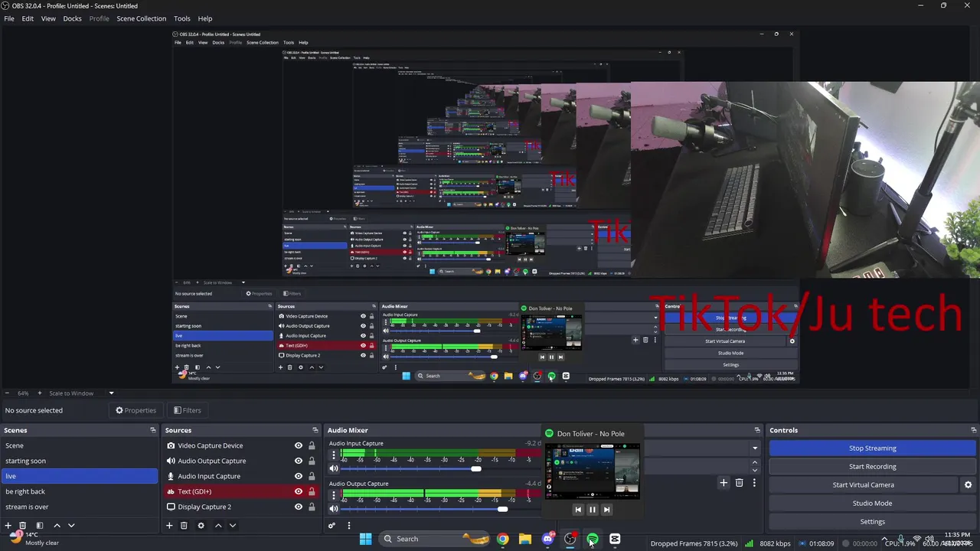Expand the scene transition type dropdown
The width and height of the screenshot is (980, 551).
(755, 448)
